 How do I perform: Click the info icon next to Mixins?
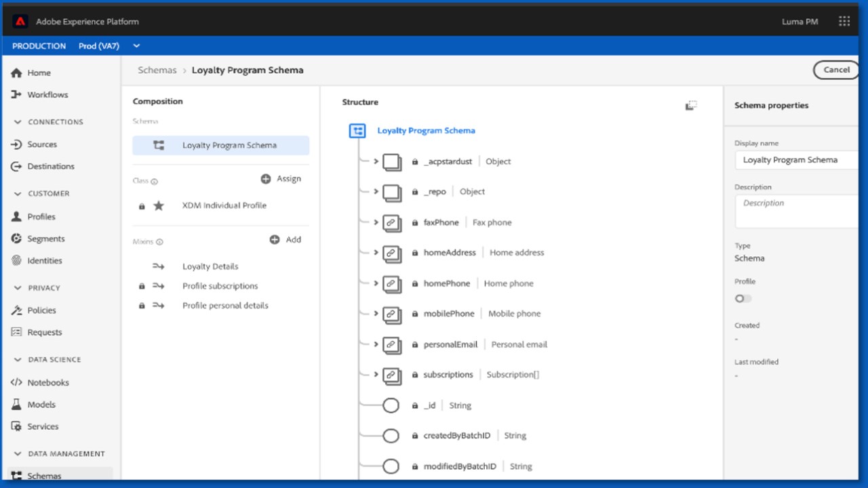click(x=160, y=242)
